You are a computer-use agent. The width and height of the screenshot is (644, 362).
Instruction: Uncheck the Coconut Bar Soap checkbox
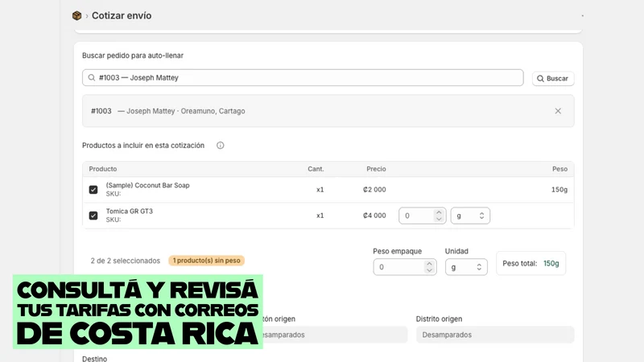(x=93, y=190)
